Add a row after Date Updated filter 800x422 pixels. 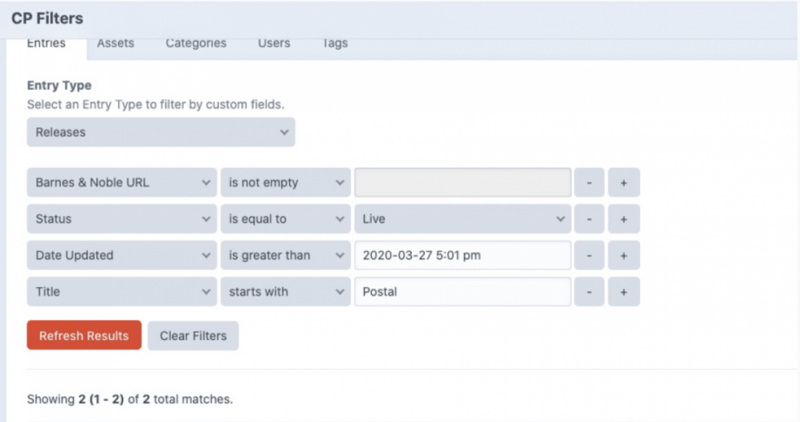(623, 255)
